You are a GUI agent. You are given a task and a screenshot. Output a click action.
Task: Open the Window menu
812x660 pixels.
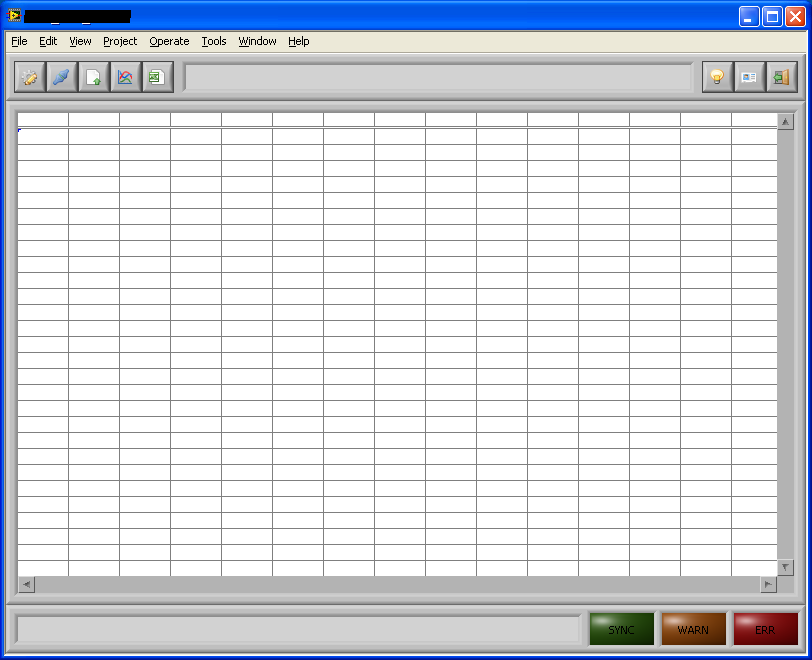pos(257,41)
